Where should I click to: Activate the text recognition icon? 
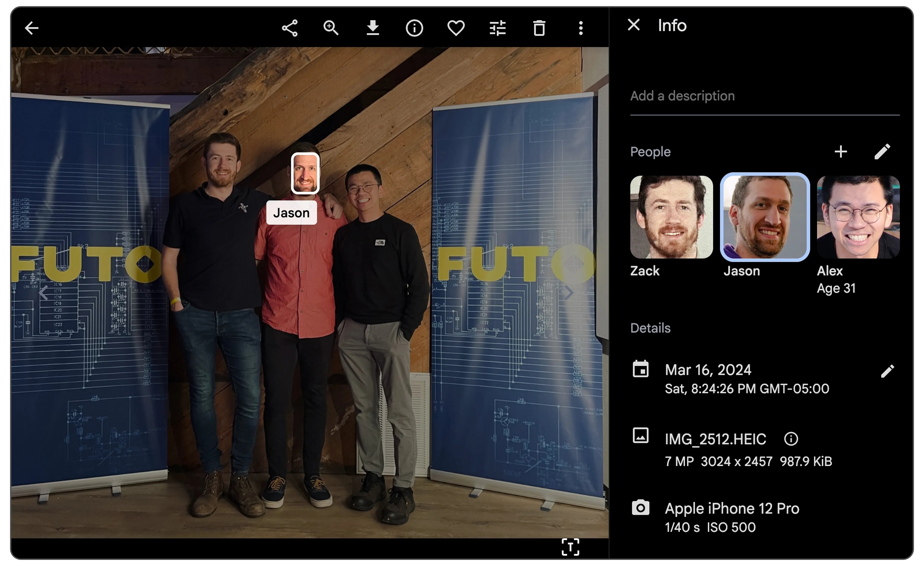pyautogui.click(x=570, y=547)
